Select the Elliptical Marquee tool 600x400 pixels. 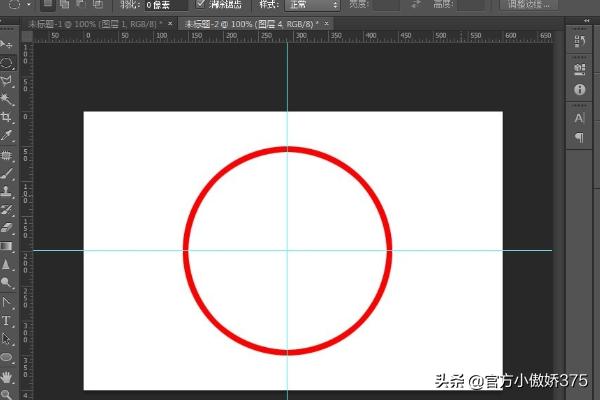(7, 62)
